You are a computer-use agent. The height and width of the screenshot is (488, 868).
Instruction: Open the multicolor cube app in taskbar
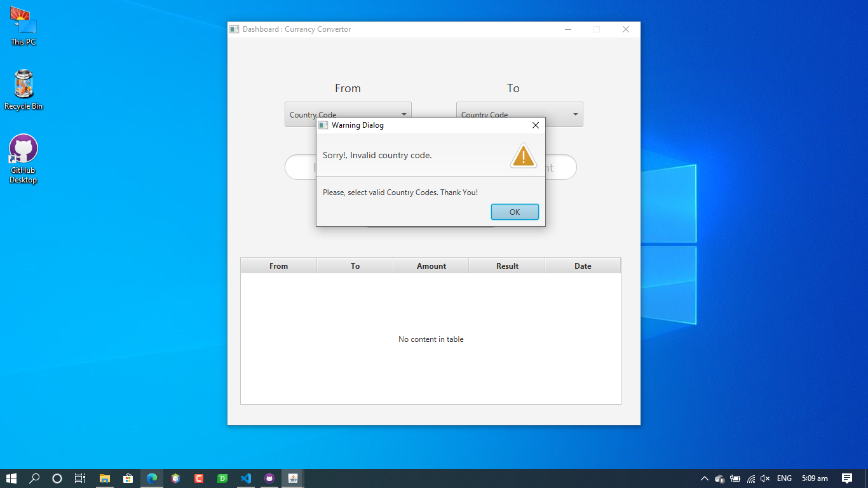175,478
